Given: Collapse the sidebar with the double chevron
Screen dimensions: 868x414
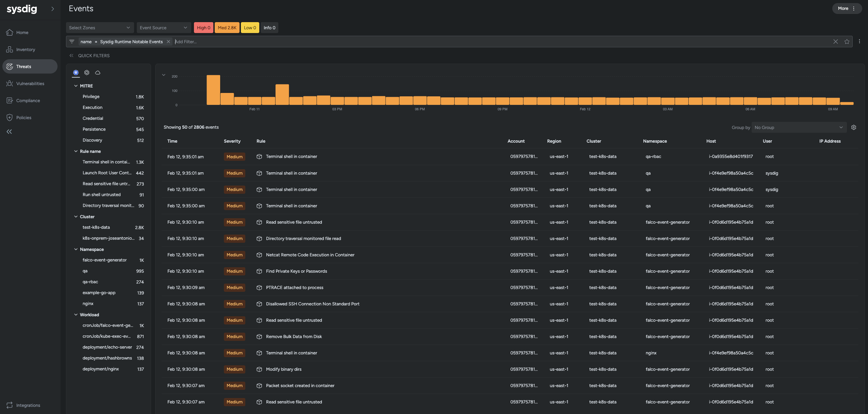Looking at the screenshot, I should 9,132.
